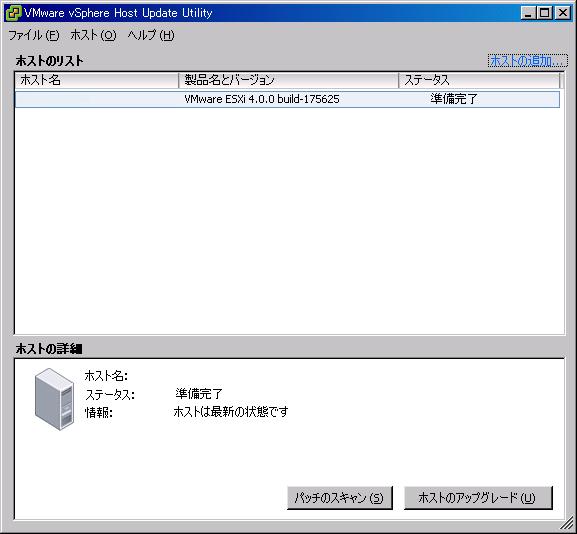This screenshot has height=534, width=577.
Task: Click empty area of the host list
Action: tap(289, 221)
